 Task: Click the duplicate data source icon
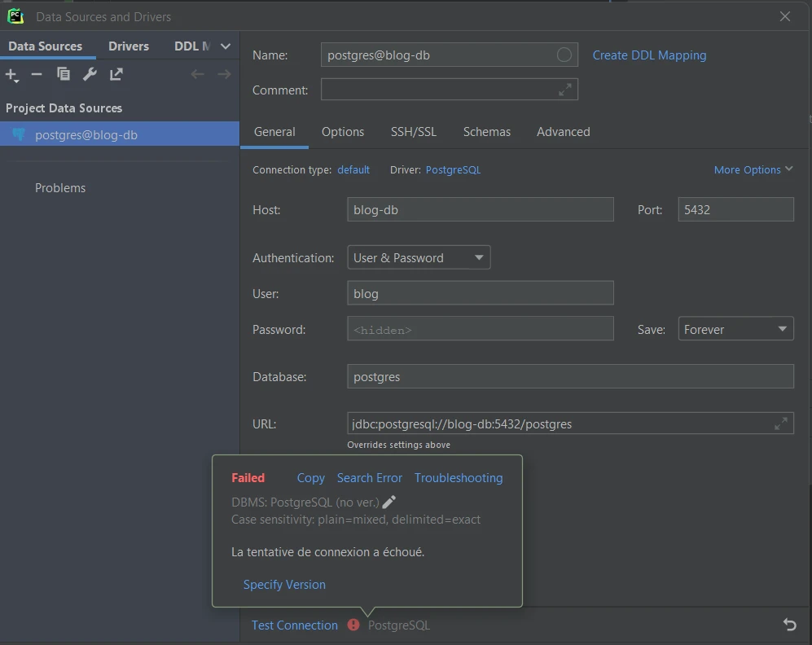64,75
